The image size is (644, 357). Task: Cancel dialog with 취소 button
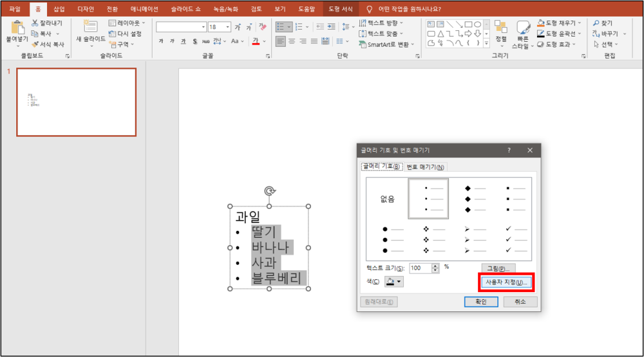click(520, 302)
